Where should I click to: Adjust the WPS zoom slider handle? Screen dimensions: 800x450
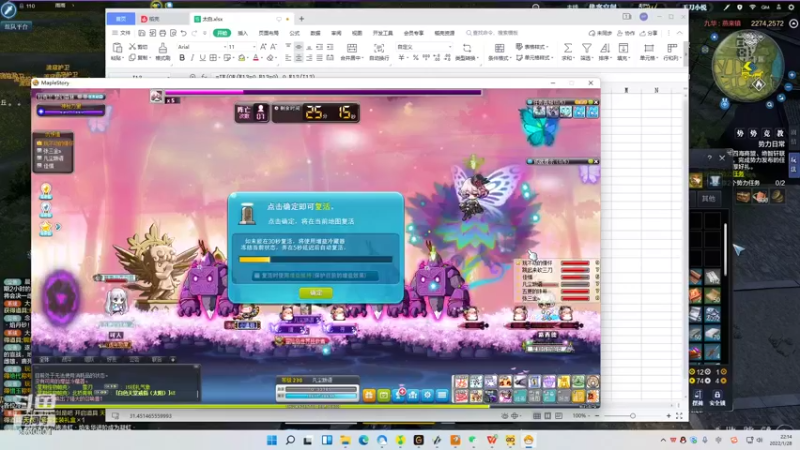coord(633,416)
